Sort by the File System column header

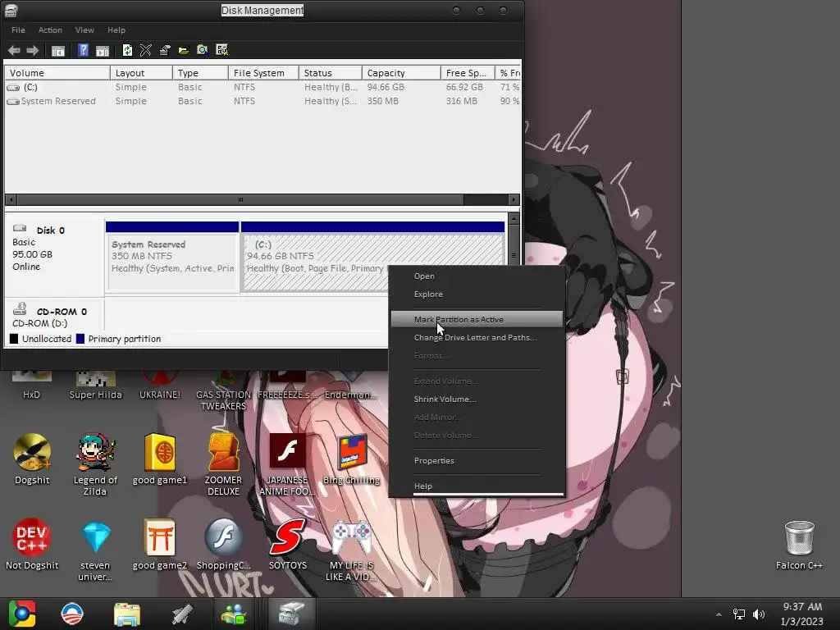[264, 73]
